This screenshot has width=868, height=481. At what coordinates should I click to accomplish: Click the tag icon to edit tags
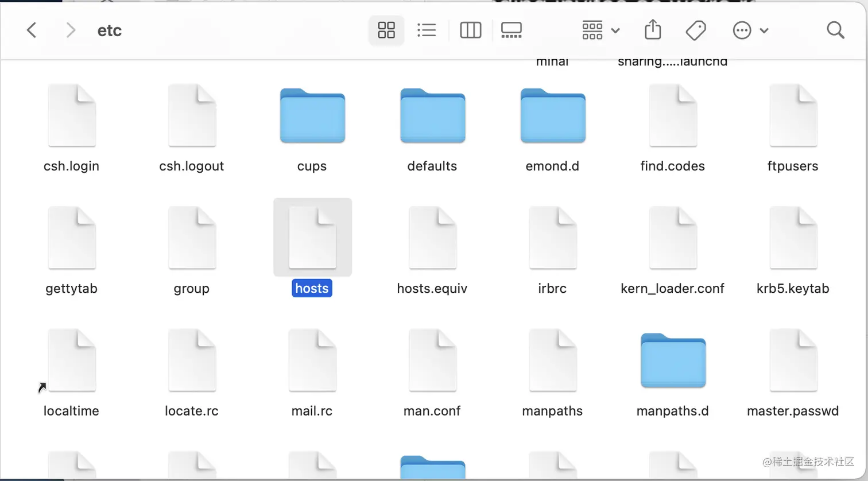point(696,30)
